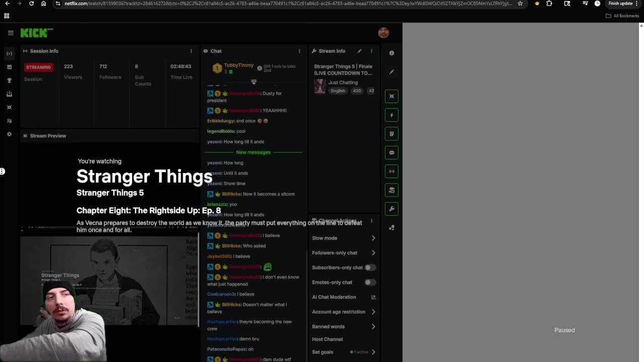Collapse the pinned gift leaderboard chevron in chat
Viewport: 644px width, 362px height.
[x=254, y=81]
